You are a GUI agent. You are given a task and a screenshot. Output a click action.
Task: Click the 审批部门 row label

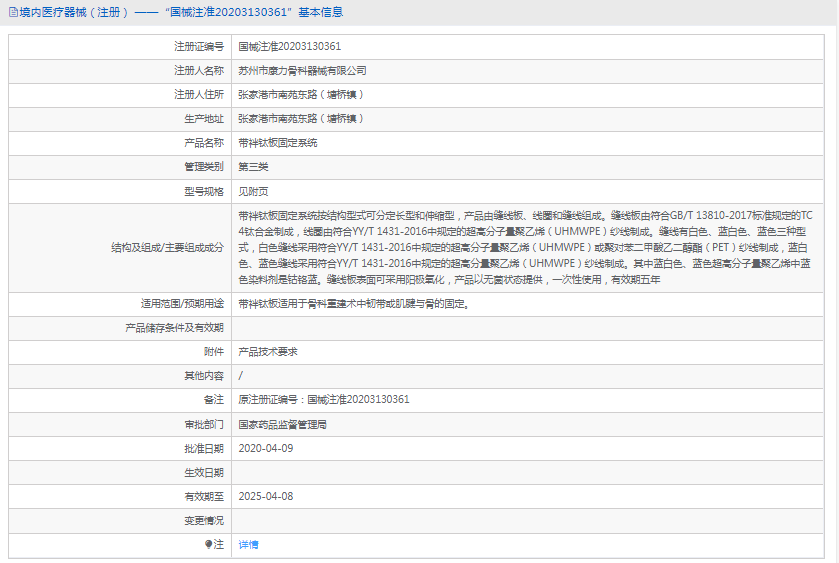[204, 424]
